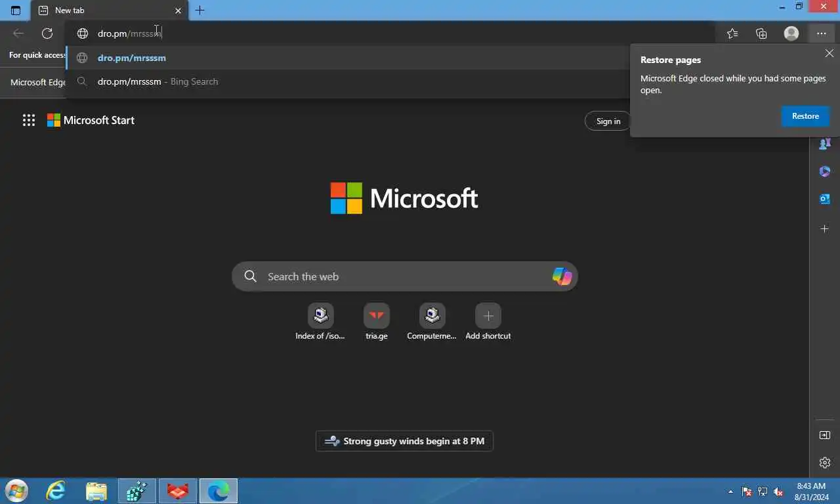This screenshot has width=840, height=504.
Task: Click the back navigation arrow
Action: tap(18, 33)
